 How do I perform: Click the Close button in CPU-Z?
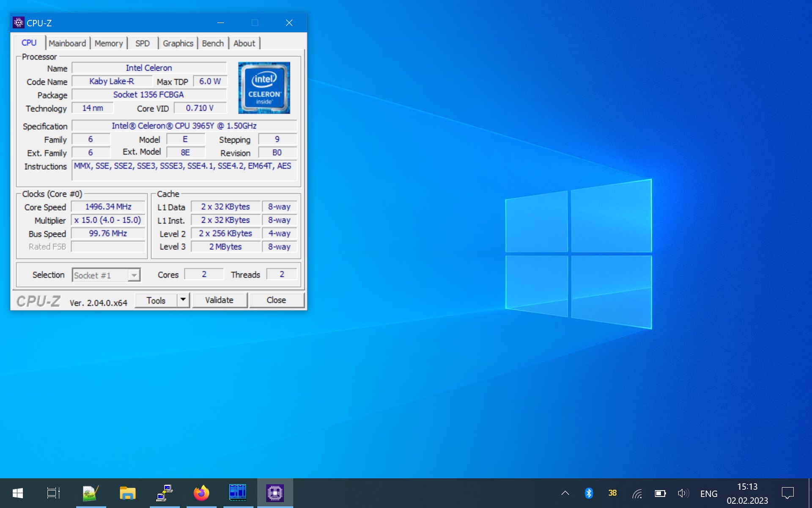[276, 300]
